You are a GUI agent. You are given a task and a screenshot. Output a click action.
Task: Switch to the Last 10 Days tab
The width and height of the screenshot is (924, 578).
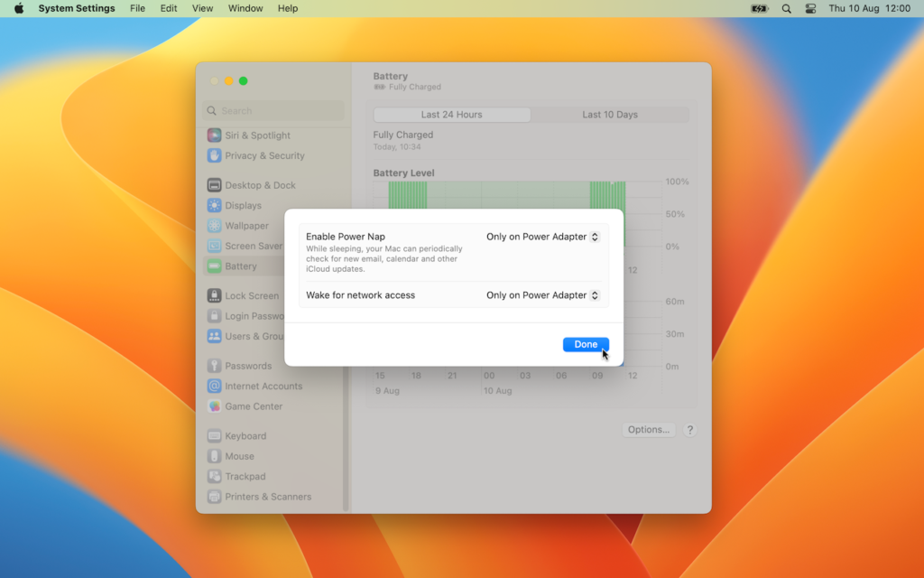click(x=609, y=115)
